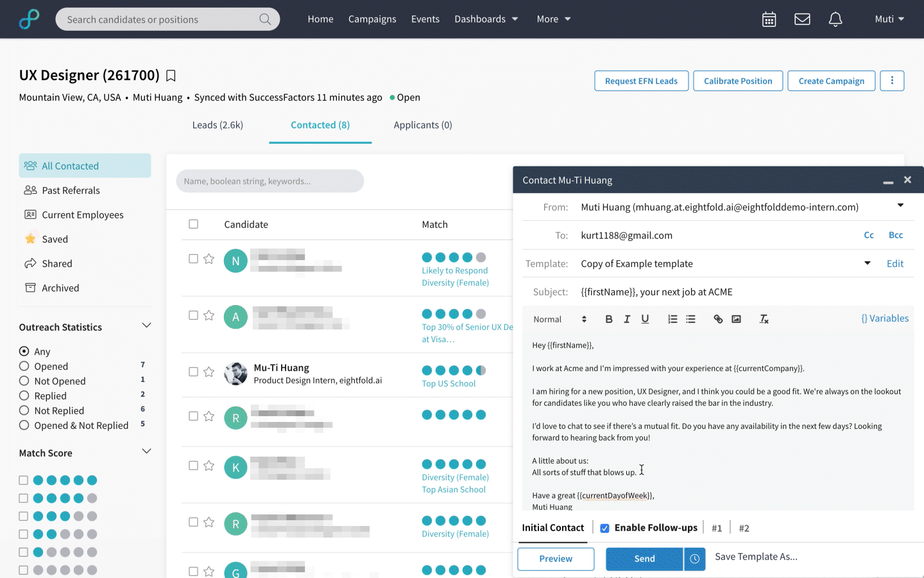Toggle underline formatting
This screenshot has width=924, height=578.
[645, 319]
